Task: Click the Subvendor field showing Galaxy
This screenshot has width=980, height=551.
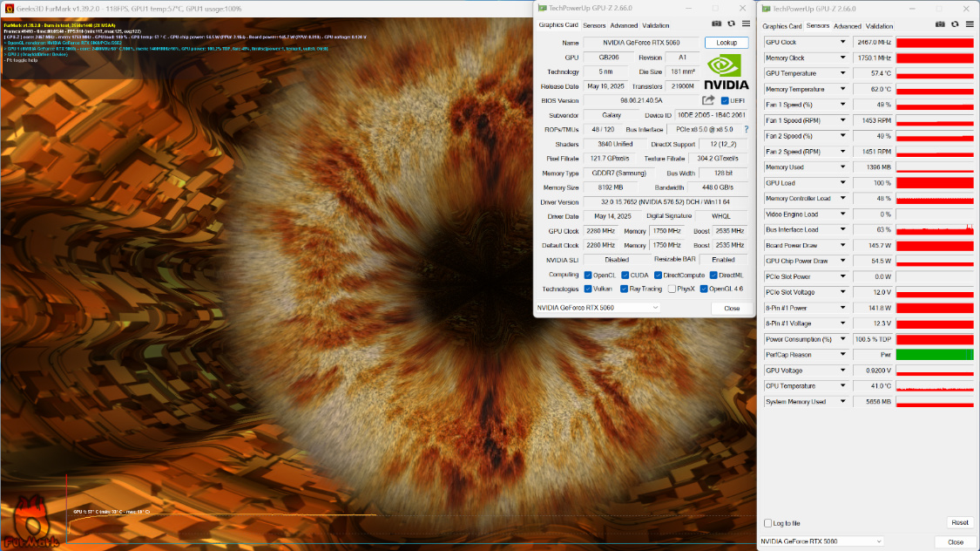Action: click(612, 115)
